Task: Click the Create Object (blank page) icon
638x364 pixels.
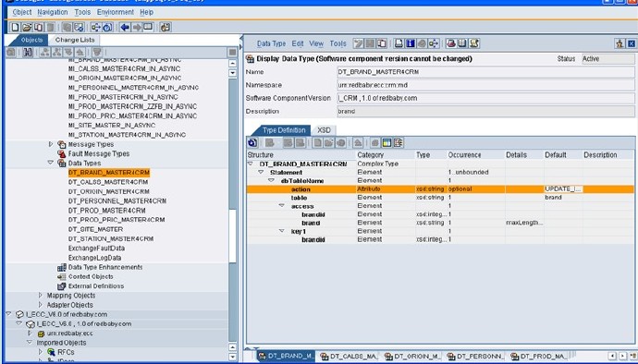Action: point(15,27)
